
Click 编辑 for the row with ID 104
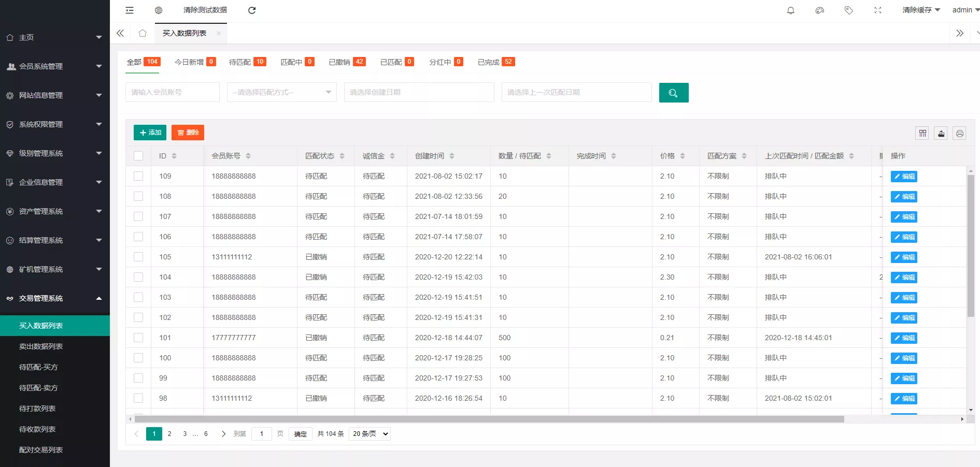pyautogui.click(x=904, y=278)
